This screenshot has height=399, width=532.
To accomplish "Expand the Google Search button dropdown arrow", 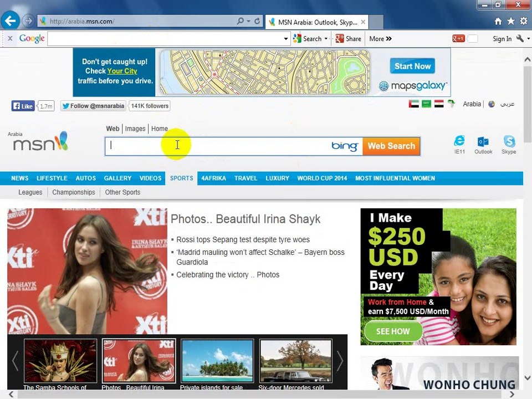I will point(326,39).
